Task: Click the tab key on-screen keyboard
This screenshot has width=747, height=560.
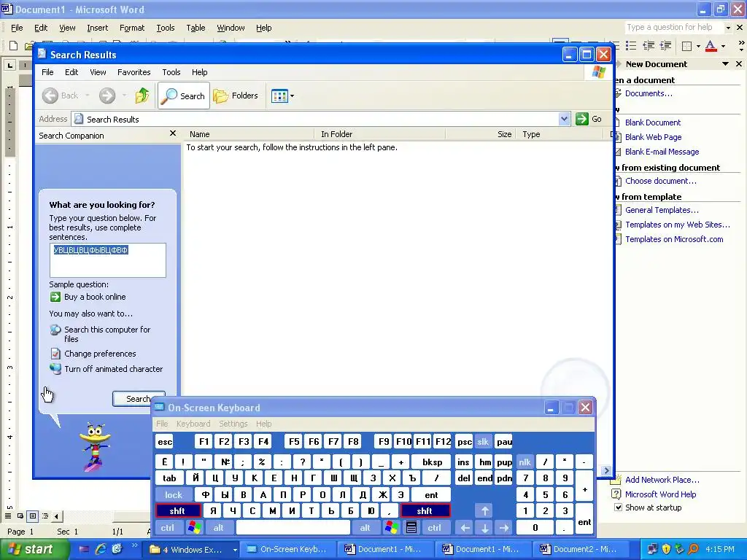Action: (x=169, y=478)
